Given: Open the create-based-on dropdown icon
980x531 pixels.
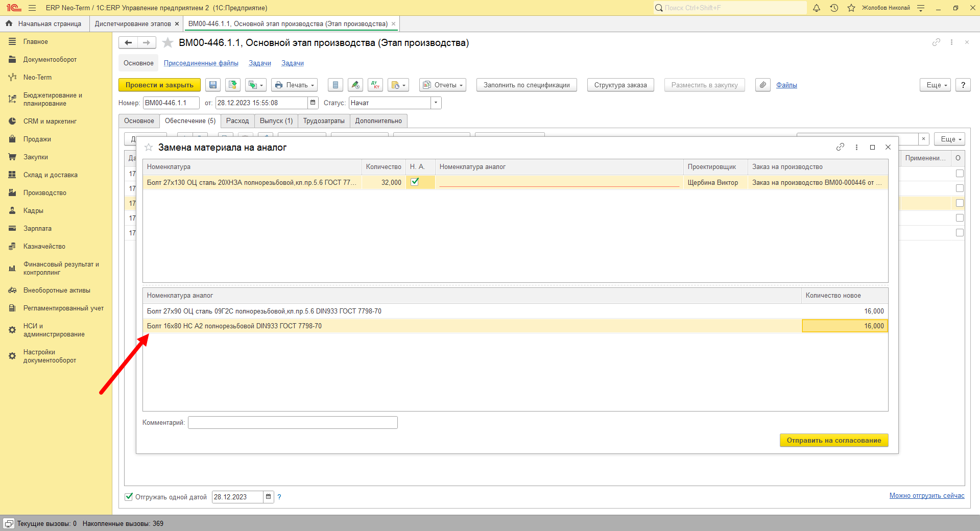Looking at the screenshot, I should click(x=255, y=85).
